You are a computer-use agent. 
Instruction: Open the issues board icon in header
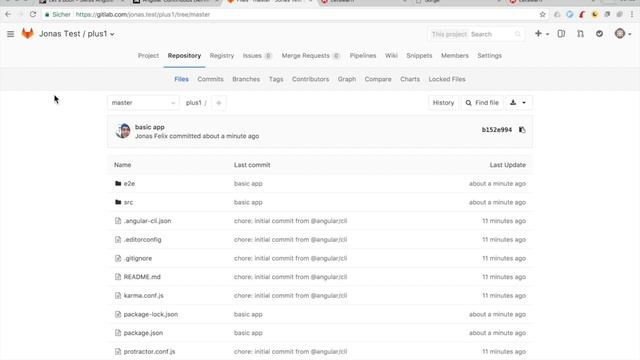click(561, 34)
